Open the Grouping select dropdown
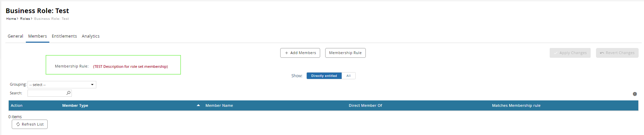Image resolution: width=644 pixels, height=135 pixels. (x=62, y=85)
